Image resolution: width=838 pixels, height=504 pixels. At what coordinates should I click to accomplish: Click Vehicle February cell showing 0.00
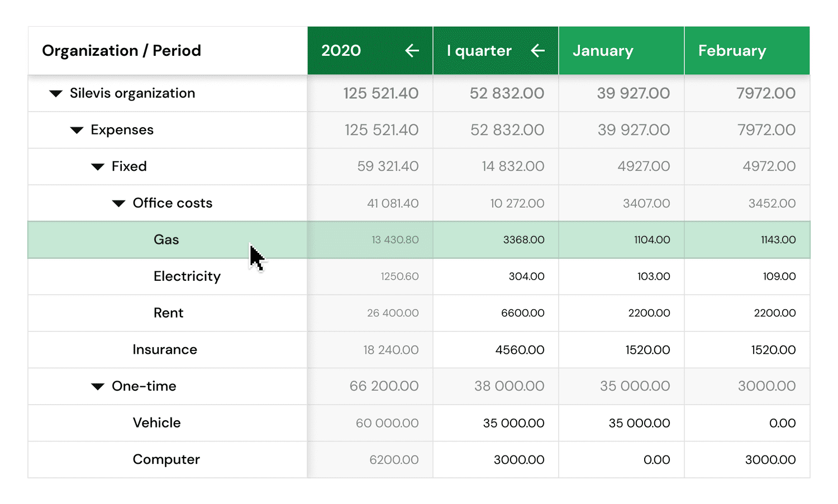tap(782, 423)
